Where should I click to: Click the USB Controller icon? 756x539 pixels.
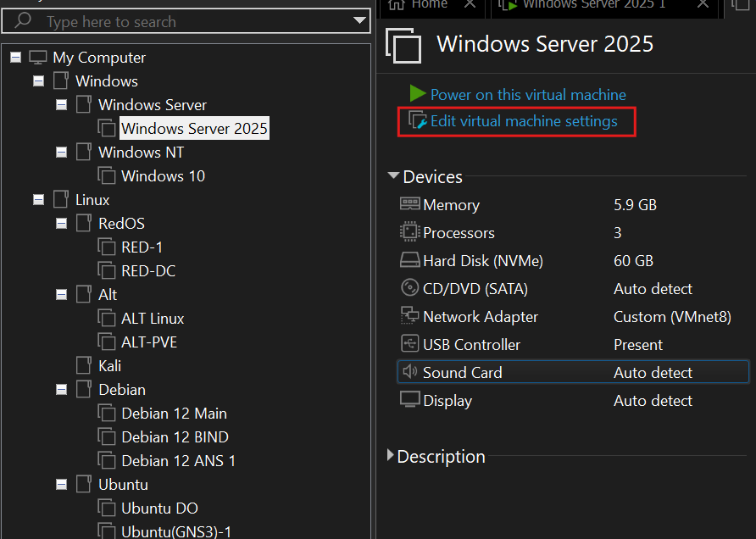point(409,344)
